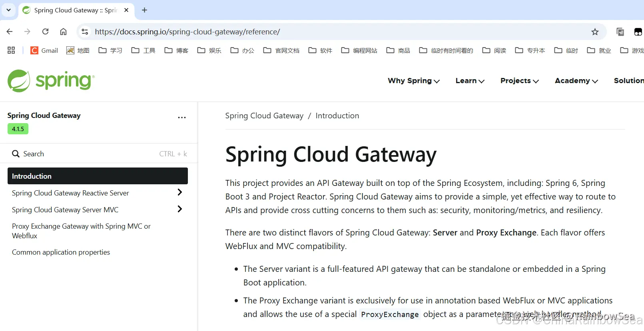This screenshot has width=644, height=331.
Task: Open the 专升本 bookmark folder
Action: 530,50
